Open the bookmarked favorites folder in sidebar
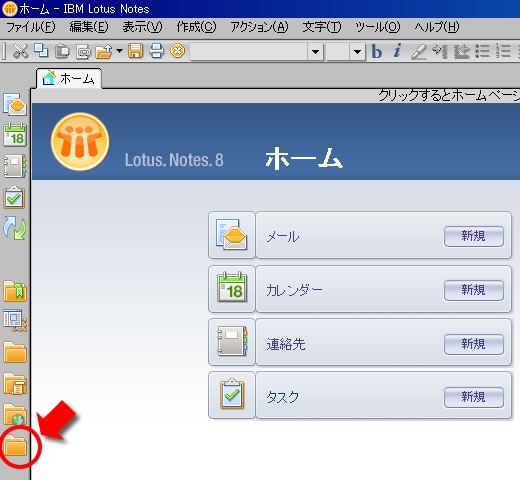This screenshot has height=480, width=520. [15, 291]
